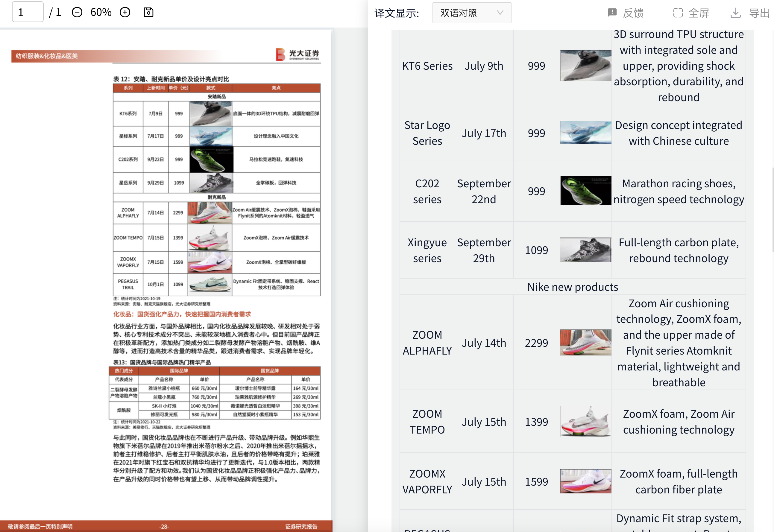Click the C202 series green shoe thumbnail
The height and width of the screenshot is (532, 774).
(586, 191)
